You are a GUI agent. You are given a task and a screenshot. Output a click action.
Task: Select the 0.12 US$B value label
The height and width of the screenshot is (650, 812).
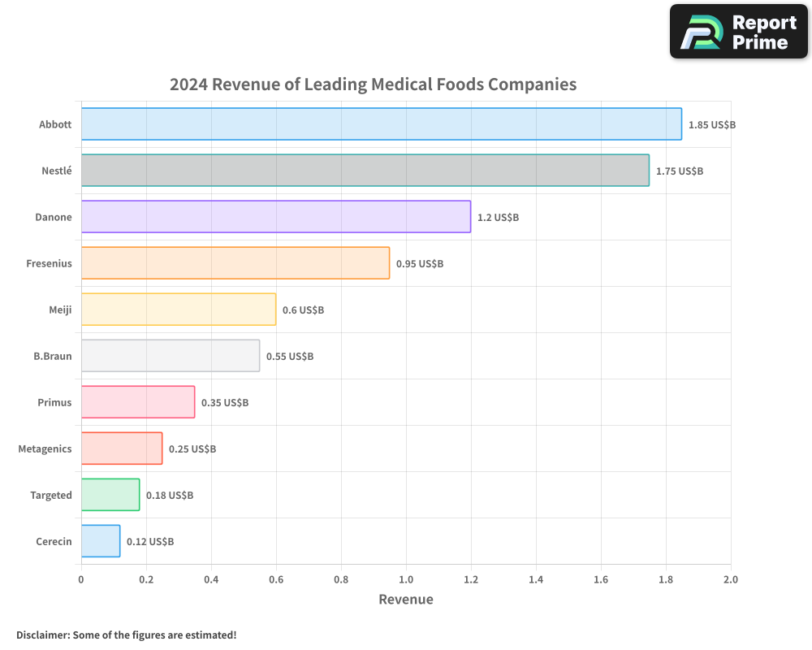point(149,541)
